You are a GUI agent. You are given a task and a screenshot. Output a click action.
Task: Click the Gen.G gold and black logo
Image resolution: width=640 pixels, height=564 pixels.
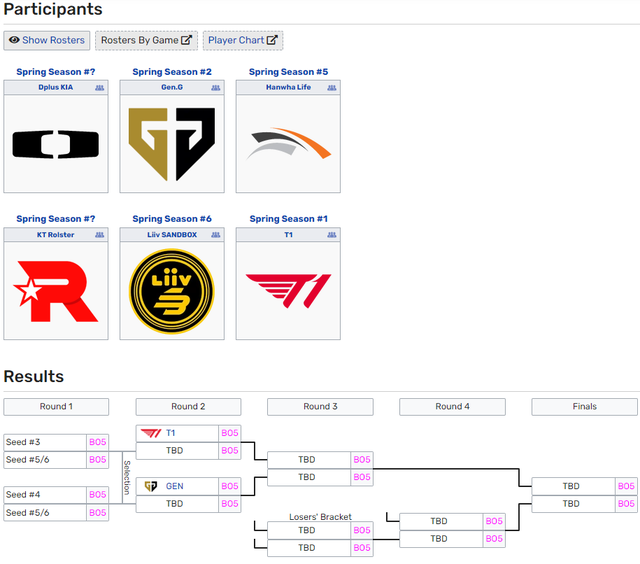click(x=172, y=145)
